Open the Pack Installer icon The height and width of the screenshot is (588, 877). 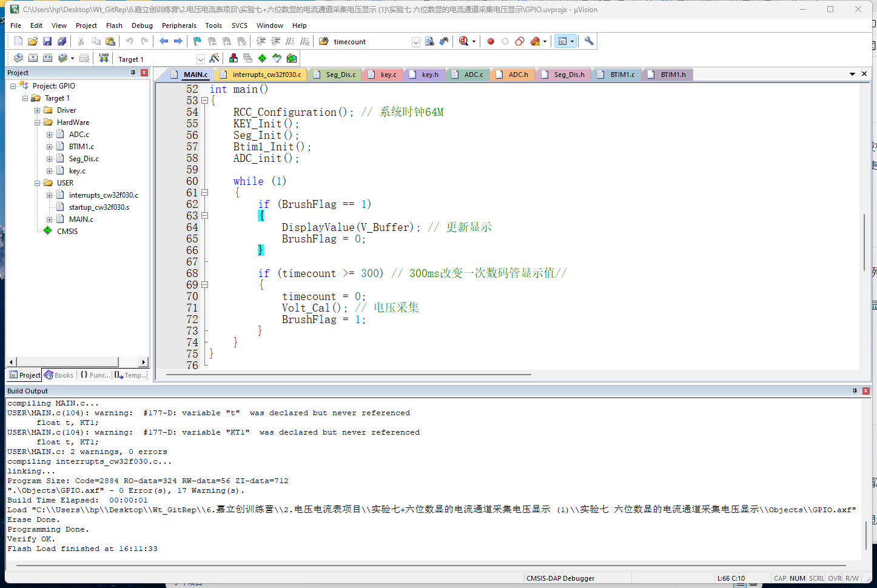coord(292,58)
